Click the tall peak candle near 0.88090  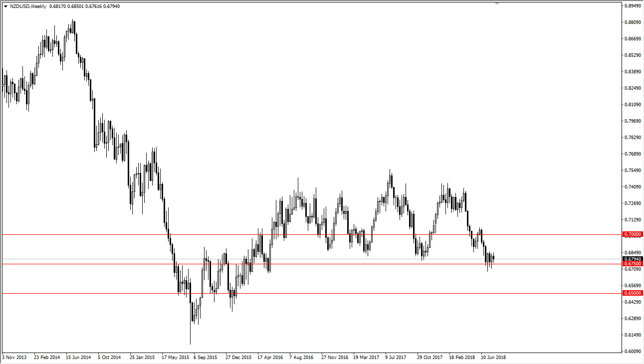(x=73, y=25)
